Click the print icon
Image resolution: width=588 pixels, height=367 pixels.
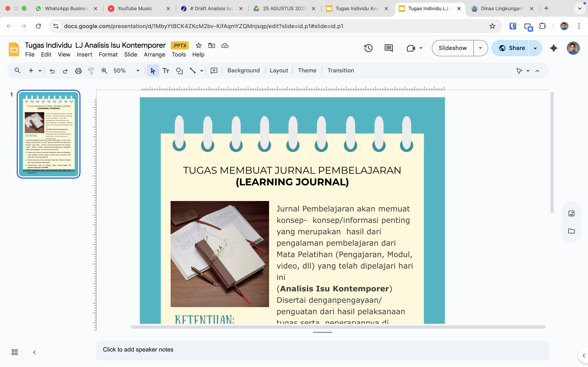pyautogui.click(x=78, y=71)
